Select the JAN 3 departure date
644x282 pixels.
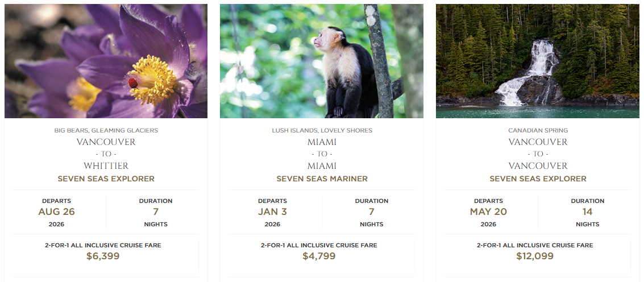click(x=272, y=212)
